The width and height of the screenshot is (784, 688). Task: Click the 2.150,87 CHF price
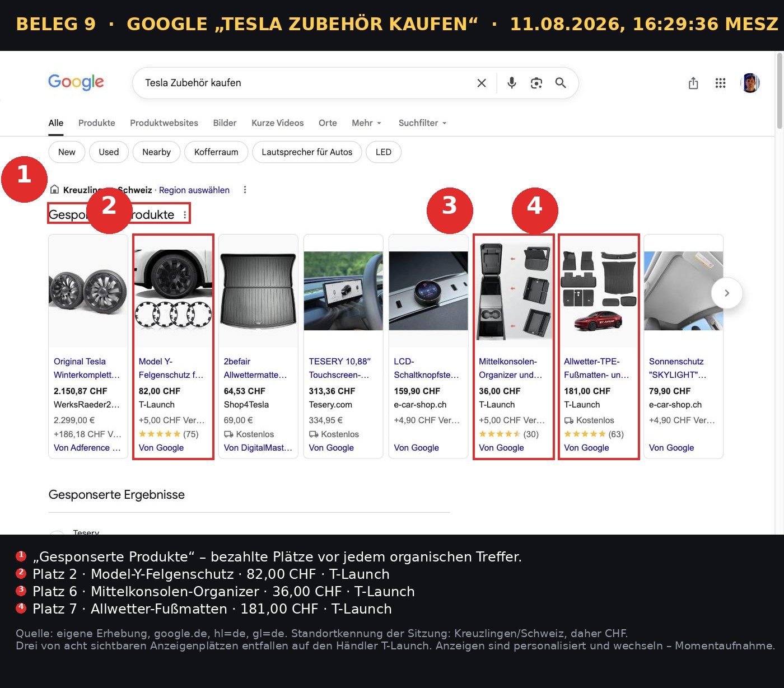(x=80, y=391)
